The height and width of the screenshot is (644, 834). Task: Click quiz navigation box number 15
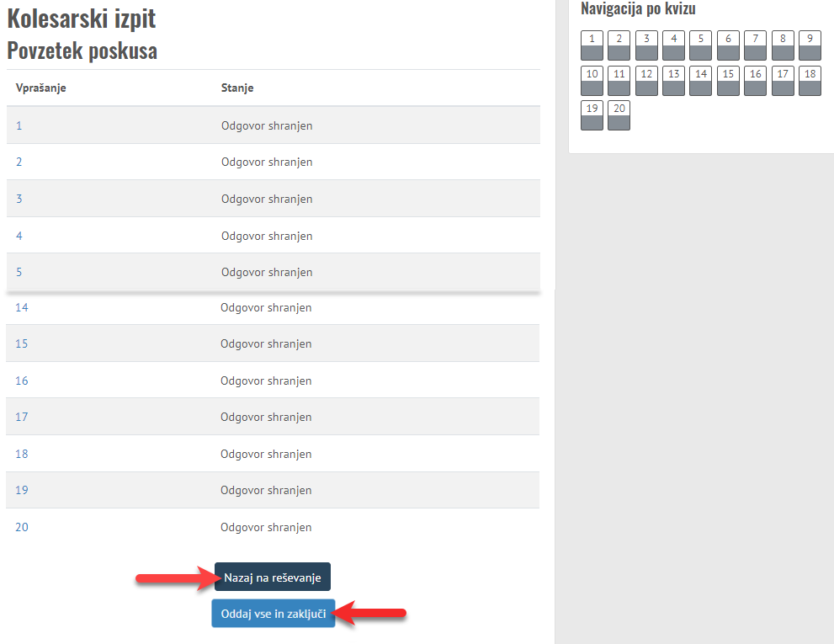point(728,81)
